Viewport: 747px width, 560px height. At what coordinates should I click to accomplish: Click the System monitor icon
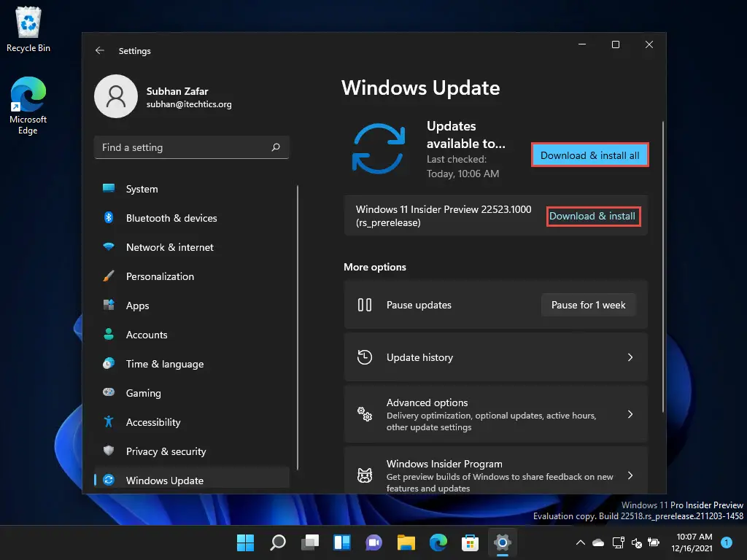[x=109, y=189]
